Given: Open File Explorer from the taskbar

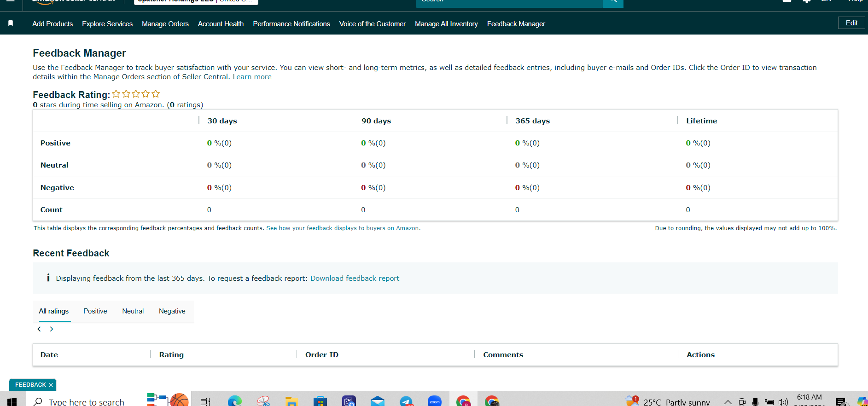Looking at the screenshot, I should pos(291,401).
